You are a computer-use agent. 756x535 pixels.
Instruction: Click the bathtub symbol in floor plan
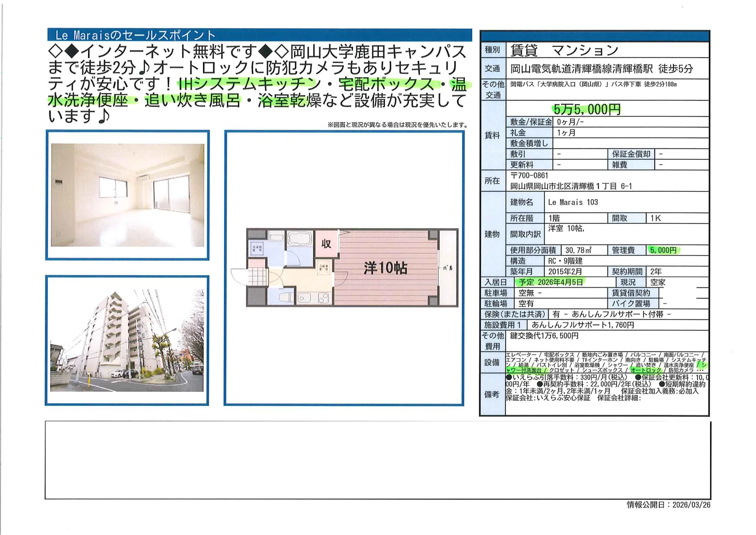(300, 238)
